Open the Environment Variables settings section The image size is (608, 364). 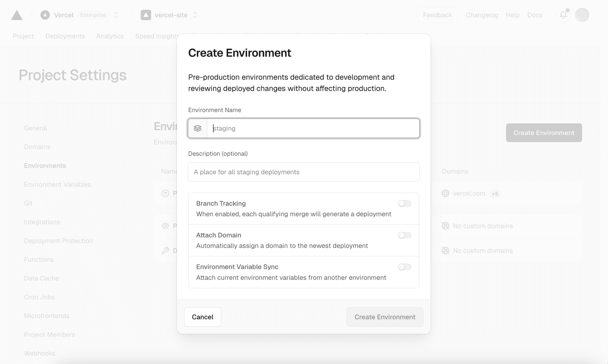(x=57, y=184)
